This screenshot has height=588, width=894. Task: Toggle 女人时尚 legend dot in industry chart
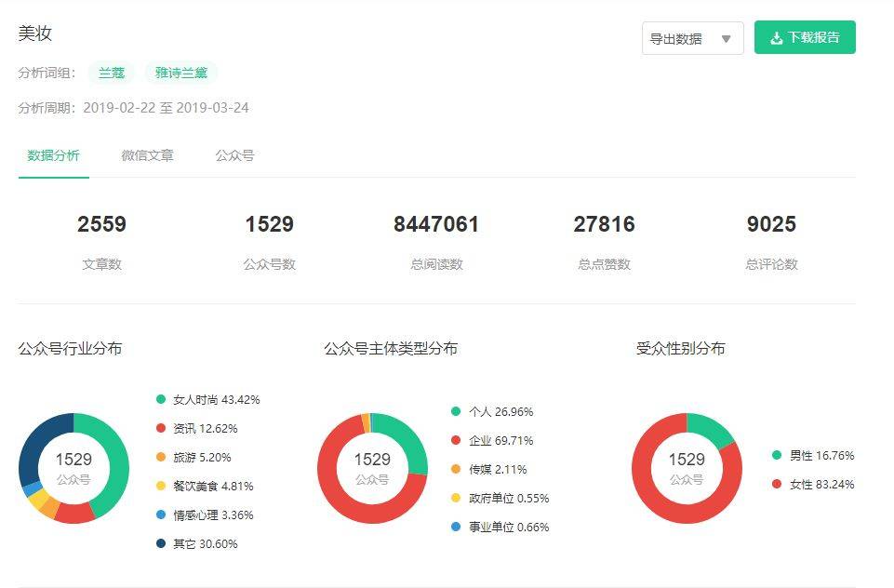point(161,399)
